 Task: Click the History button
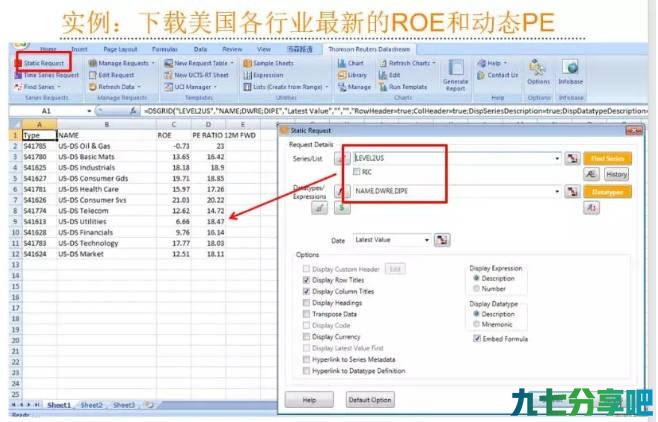tap(616, 174)
